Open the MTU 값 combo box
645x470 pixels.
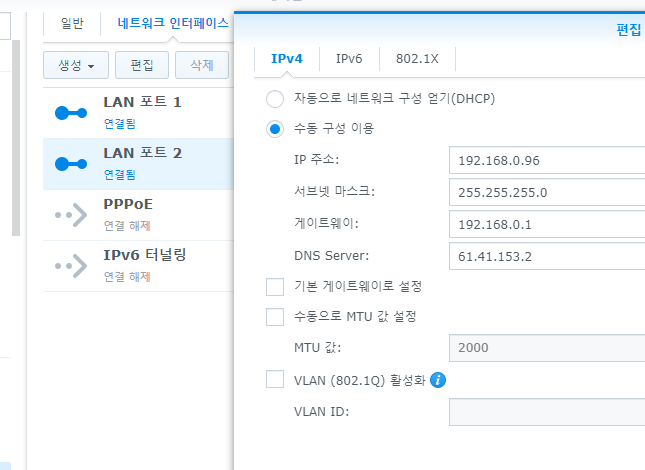click(546, 349)
